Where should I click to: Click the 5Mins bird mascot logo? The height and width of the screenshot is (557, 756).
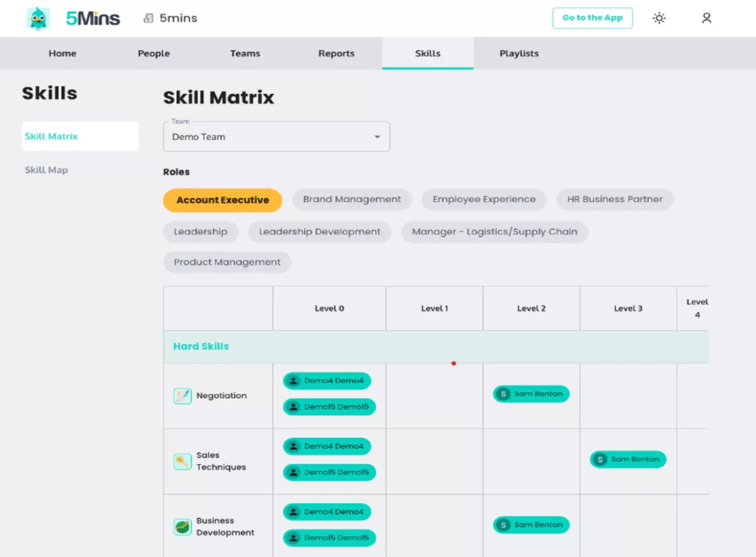coord(38,19)
